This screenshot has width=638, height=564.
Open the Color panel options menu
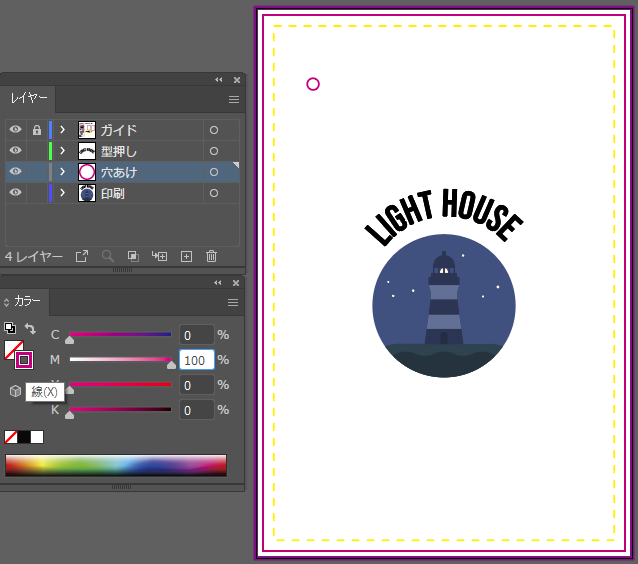pyautogui.click(x=233, y=302)
